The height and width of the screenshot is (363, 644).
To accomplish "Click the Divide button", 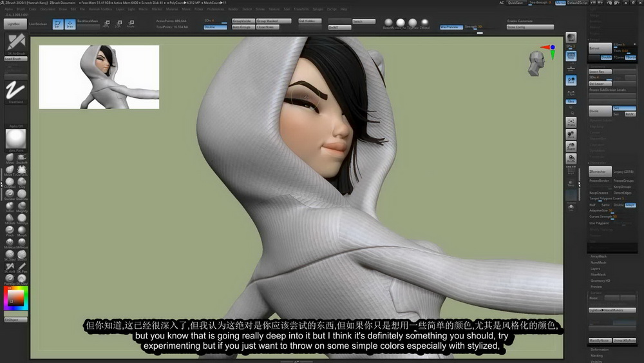I will (600, 111).
